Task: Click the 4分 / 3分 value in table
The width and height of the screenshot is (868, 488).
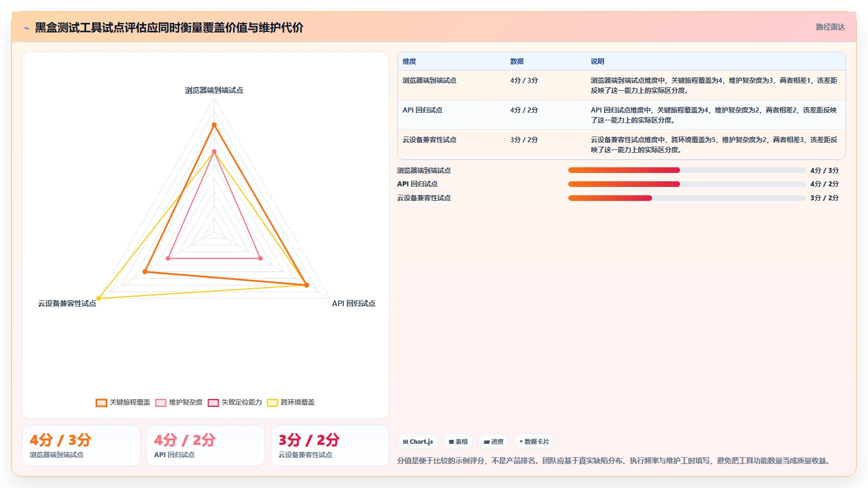Action: point(524,81)
